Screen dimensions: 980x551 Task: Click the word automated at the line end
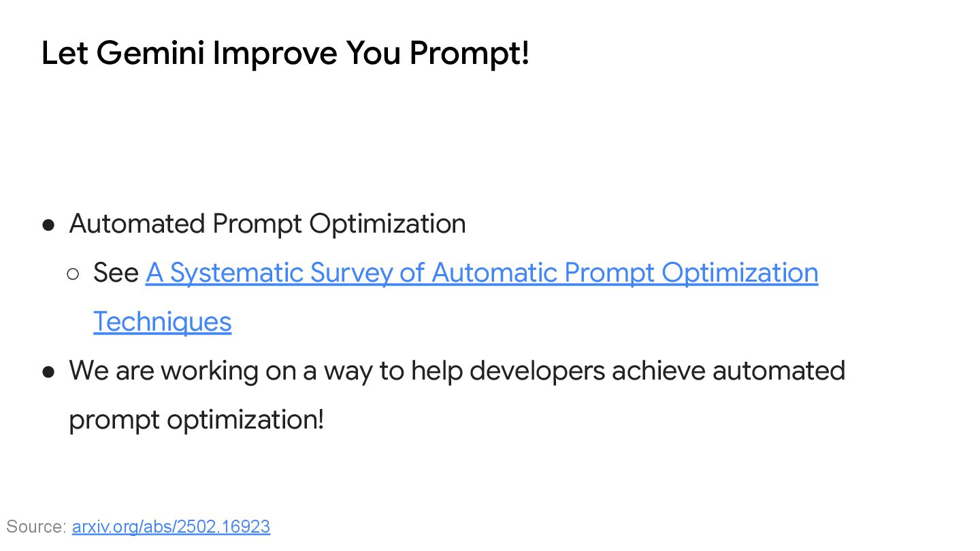[x=779, y=371]
